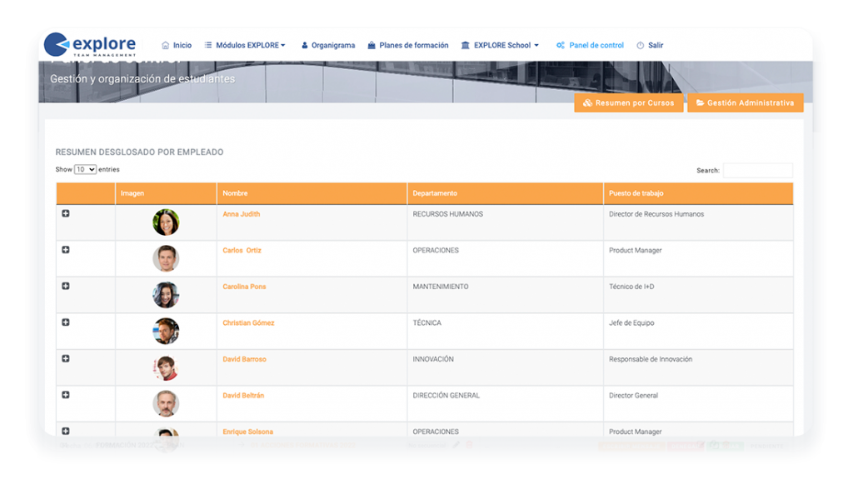Expand David Beltrán's row details

(x=65, y=394)
